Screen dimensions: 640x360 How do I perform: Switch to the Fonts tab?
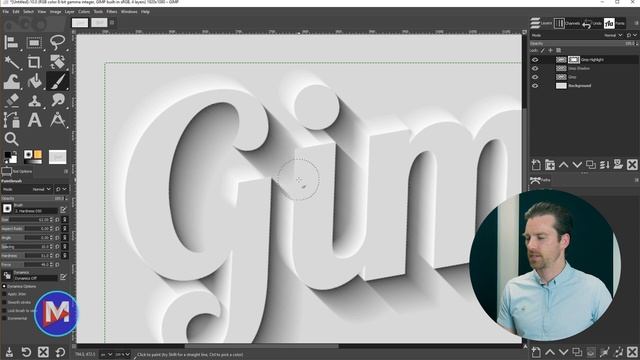(615, 23)
